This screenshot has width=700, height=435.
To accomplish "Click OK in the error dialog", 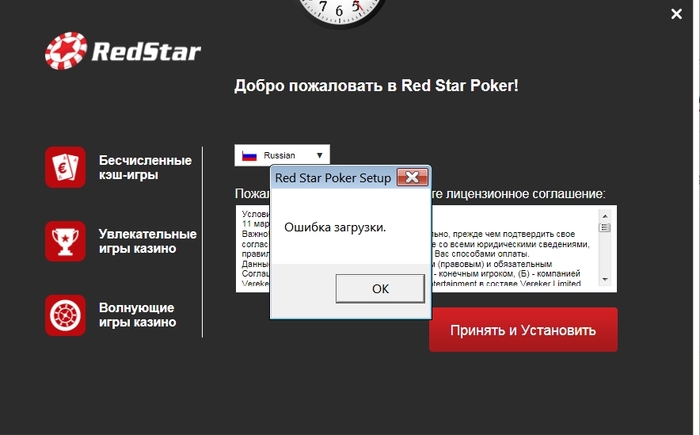I will click(x=380, y=289).
